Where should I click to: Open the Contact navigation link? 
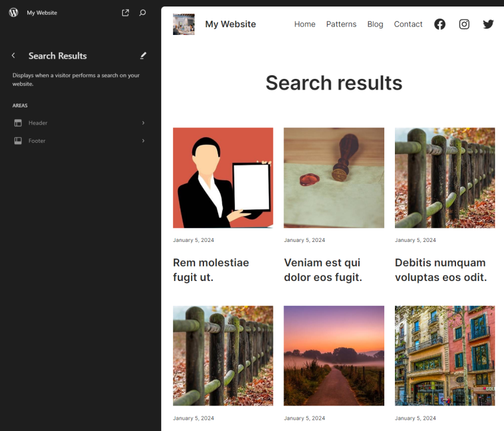point(408,24)
